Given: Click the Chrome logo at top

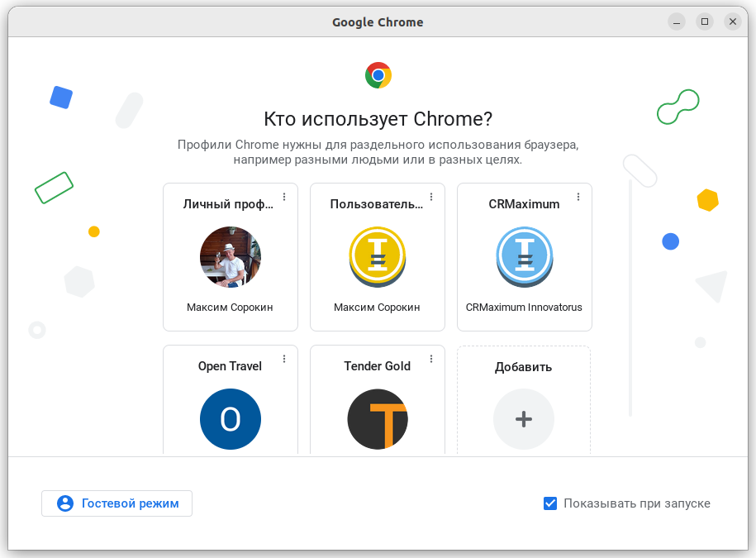Looking at the screenshot, I should tap(378, 75).
